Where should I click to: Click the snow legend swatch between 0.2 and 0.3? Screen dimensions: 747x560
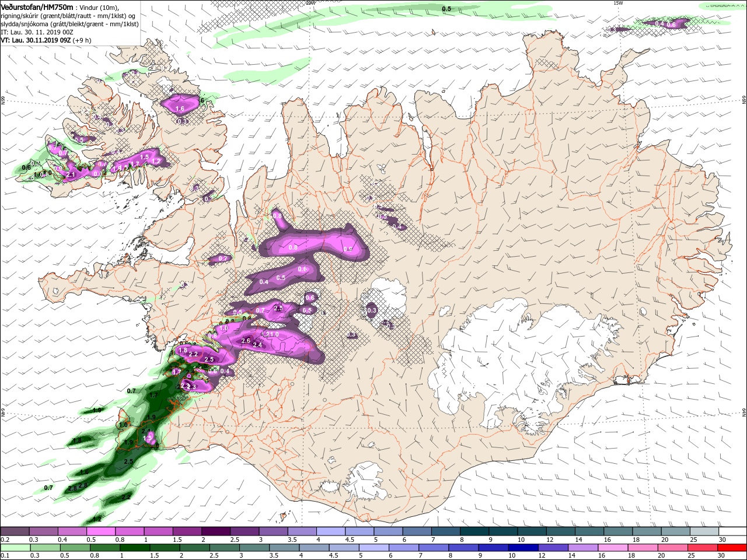click(15, 531)
